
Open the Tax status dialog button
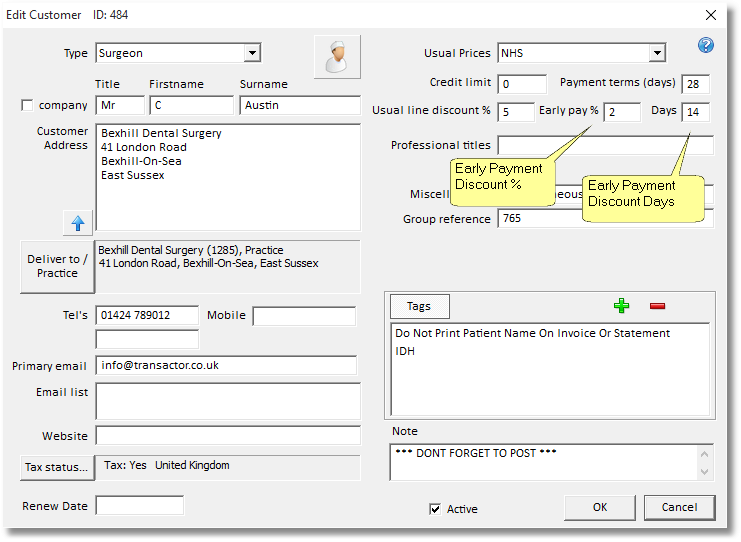tap(57, 466)
